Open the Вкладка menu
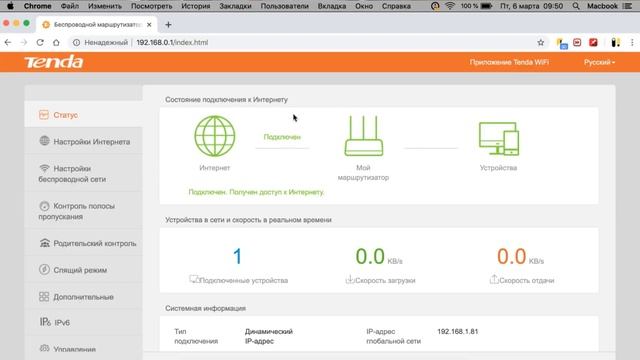Screen dimensions: 640x360 coord(332,6)
